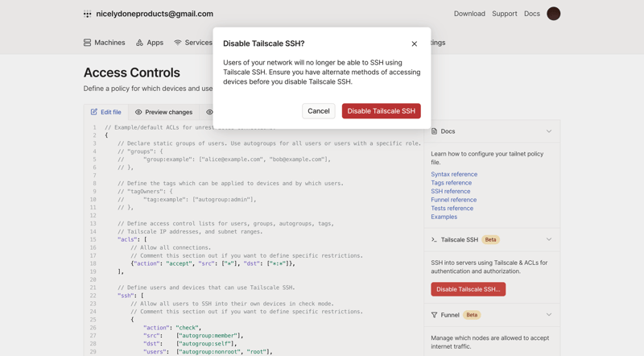Click the Edit file pencil icon
Image resolution: width=644 pixels, height=356 pixels.
(94, 112)
